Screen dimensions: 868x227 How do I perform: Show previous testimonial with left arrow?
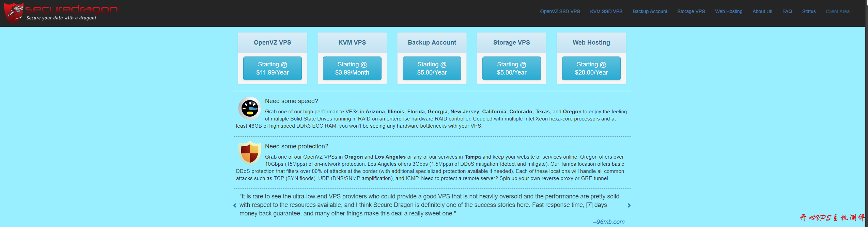point(235,205)
